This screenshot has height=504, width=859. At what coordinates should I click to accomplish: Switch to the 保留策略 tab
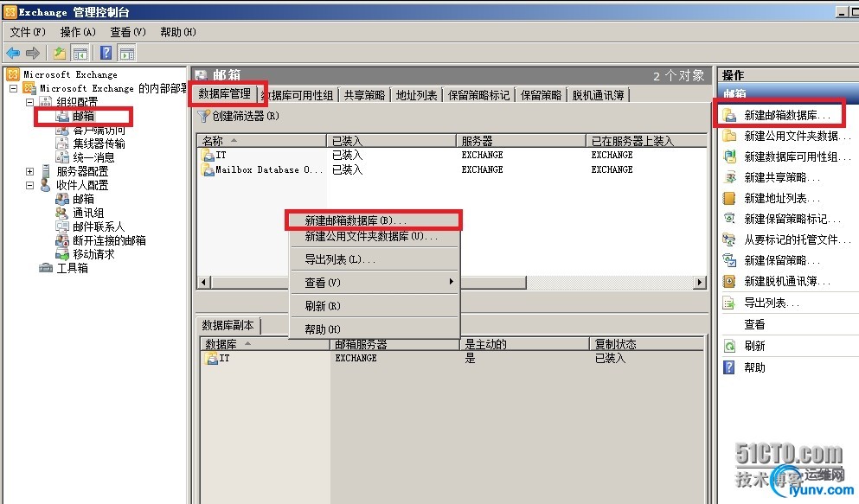542,95
